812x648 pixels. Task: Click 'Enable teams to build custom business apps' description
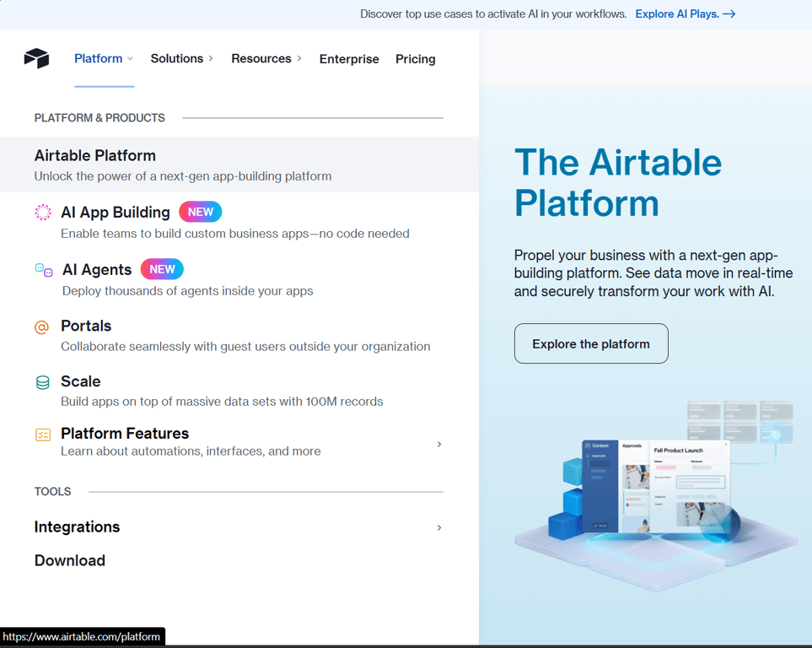point(235,234)
